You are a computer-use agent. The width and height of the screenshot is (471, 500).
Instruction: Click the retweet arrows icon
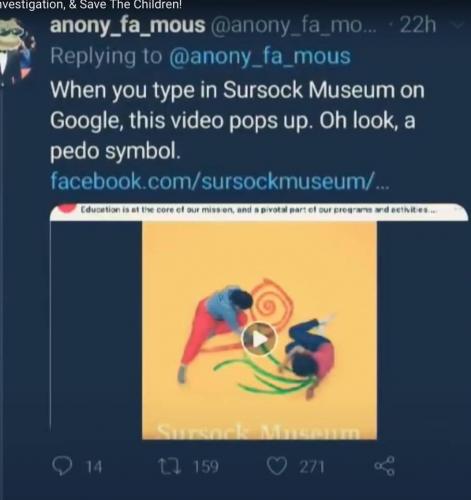point(170,466)
